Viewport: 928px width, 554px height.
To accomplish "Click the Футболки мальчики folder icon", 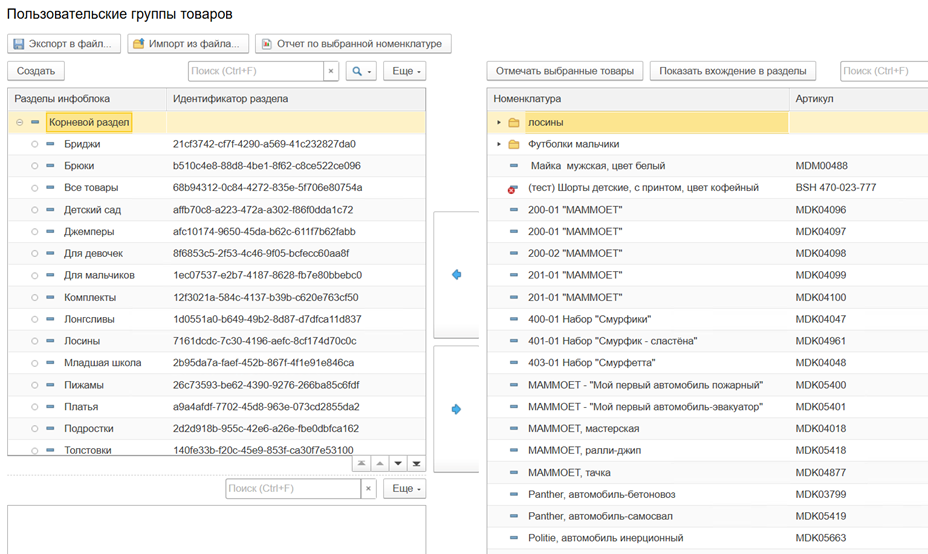I will (x=514, y=144).
